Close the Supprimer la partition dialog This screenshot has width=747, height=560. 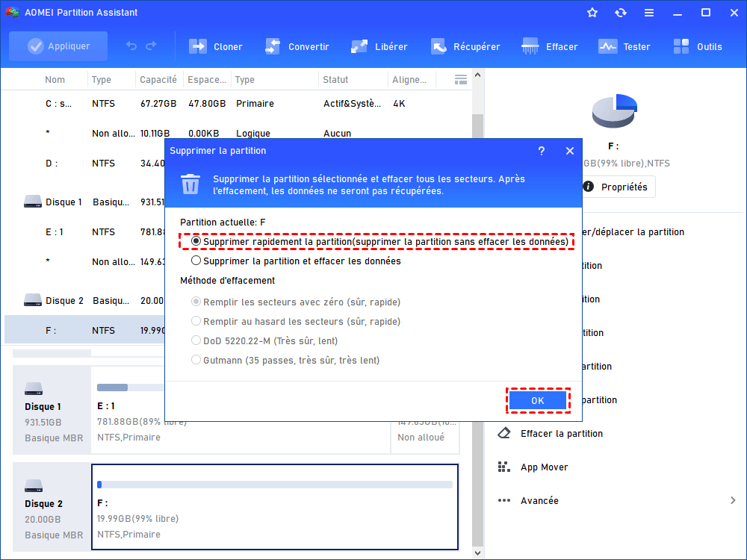click(570, 151)
